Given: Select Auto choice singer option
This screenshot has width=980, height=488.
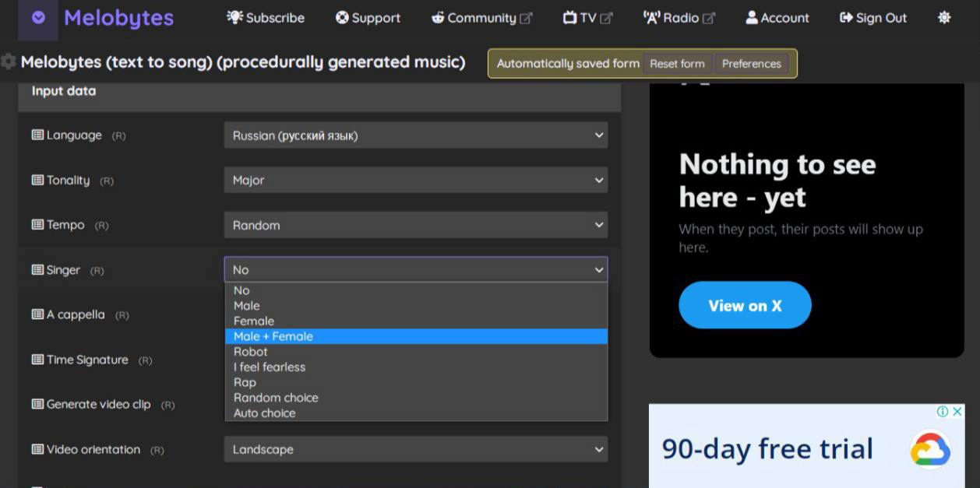Looking at the screenshot, I should (265, 413).
